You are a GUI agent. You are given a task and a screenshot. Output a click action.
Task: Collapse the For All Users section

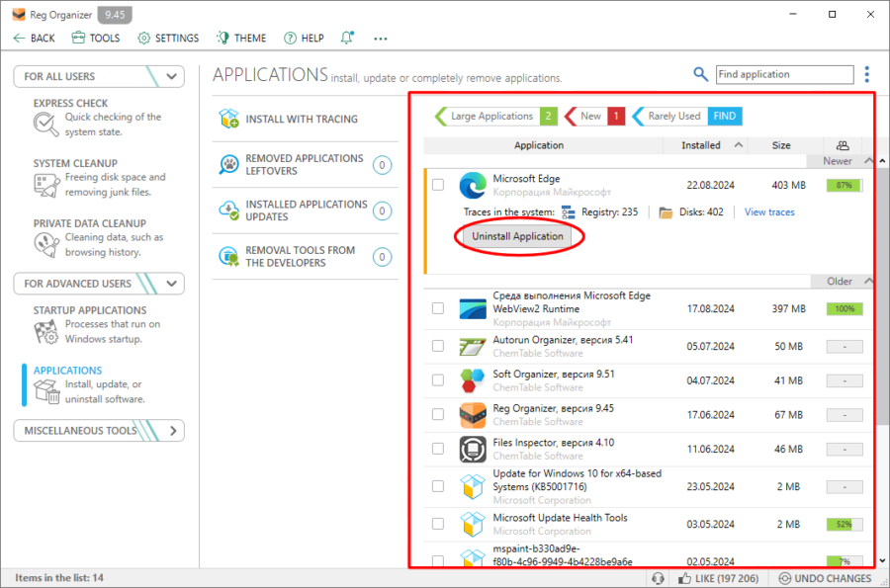171,76
